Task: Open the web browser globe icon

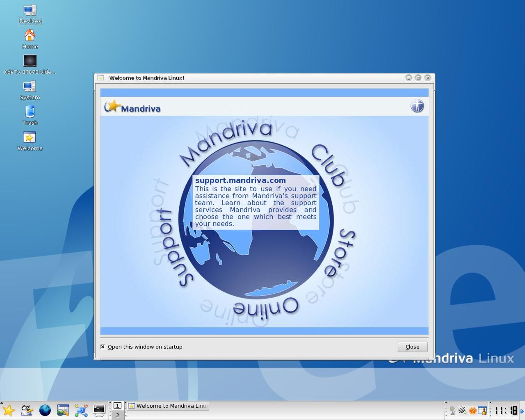Action: point(45,410)
